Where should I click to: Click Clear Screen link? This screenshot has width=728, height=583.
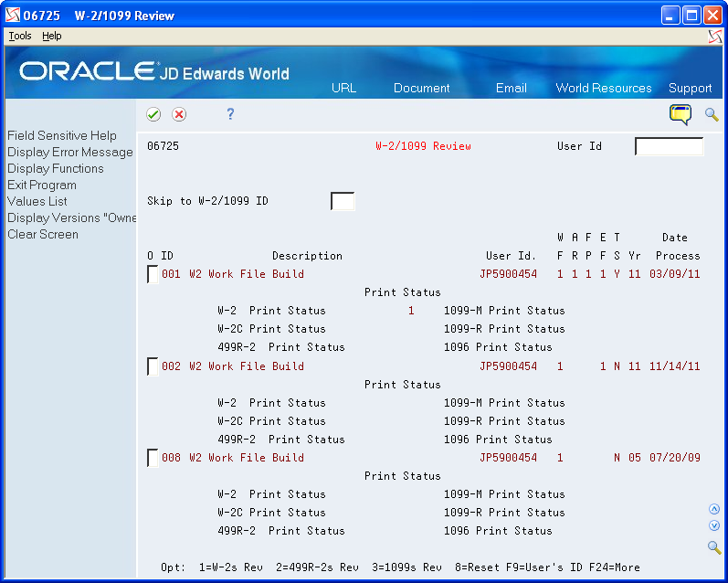[43, 234]
